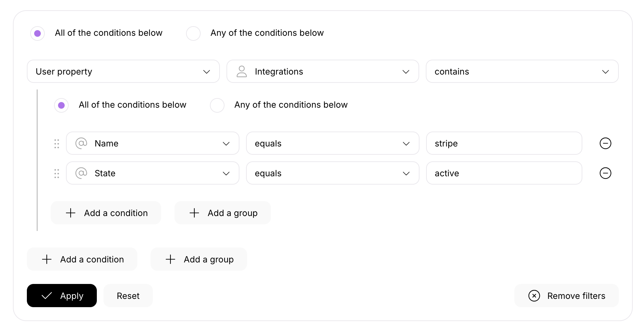Grab the drag handle for Name row
644x332 pixels.
coord(57,143)
